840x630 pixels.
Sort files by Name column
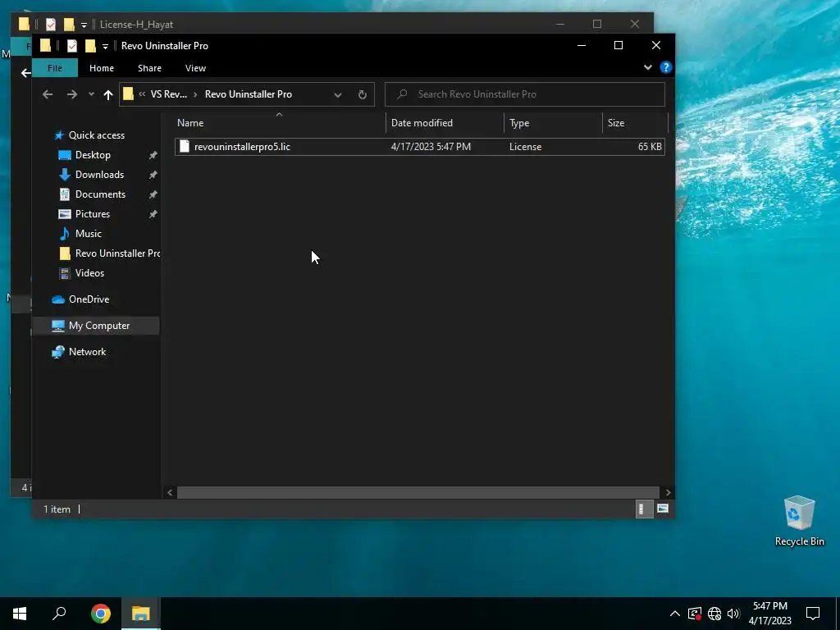click(279, 123)
